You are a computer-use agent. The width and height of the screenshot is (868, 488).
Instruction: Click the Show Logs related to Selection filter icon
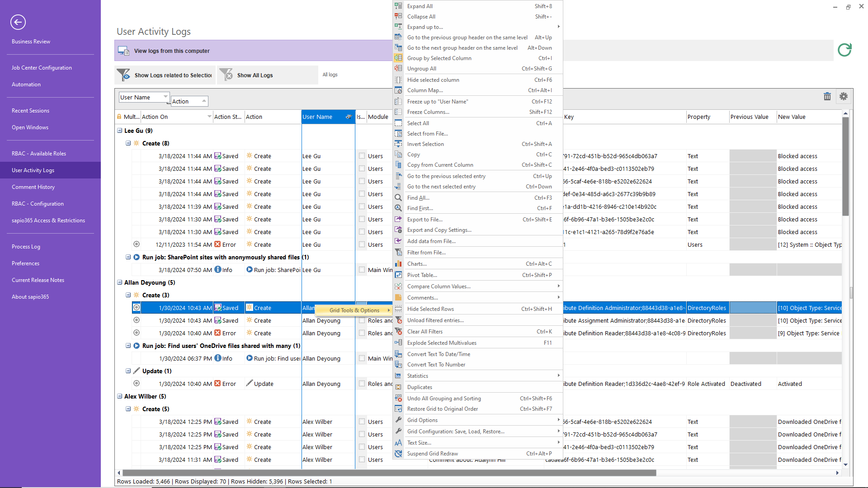123,75
